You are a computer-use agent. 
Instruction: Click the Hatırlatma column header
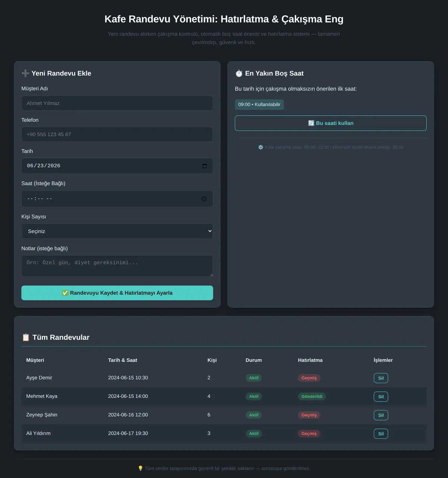click(310, 360)
